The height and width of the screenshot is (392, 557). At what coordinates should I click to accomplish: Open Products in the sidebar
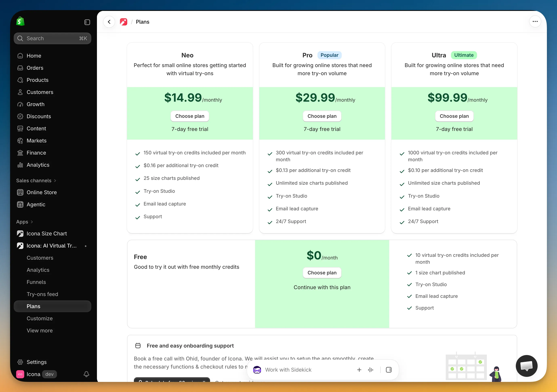coord(52,80)
